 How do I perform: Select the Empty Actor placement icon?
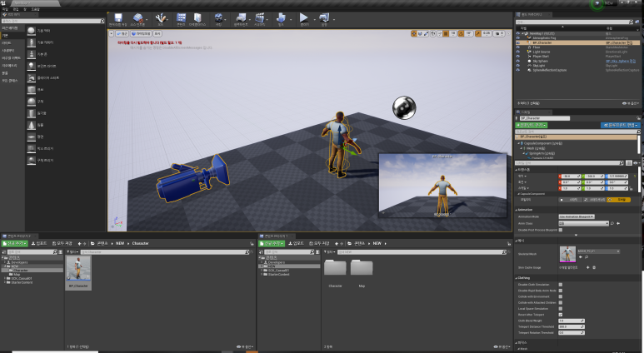point(31,31)
